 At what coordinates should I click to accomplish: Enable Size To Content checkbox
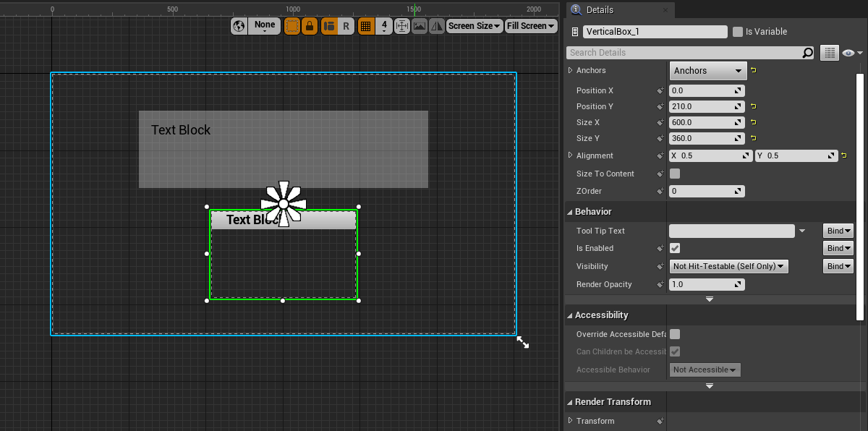point(675,174)
